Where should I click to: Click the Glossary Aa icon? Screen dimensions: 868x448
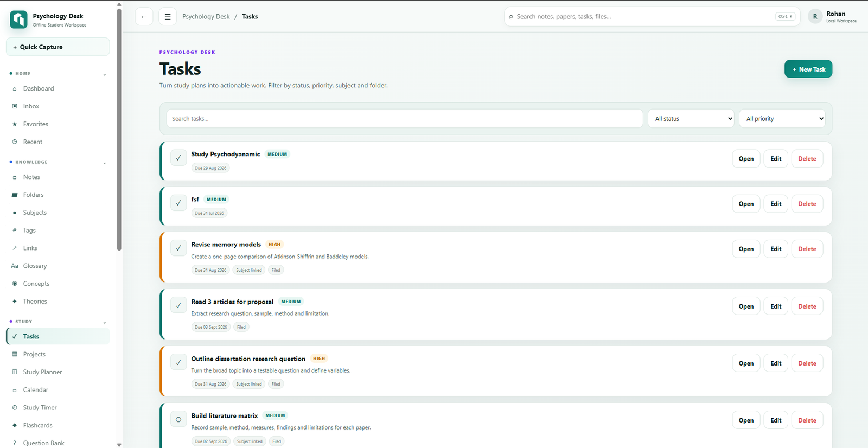tap(15, 266)
